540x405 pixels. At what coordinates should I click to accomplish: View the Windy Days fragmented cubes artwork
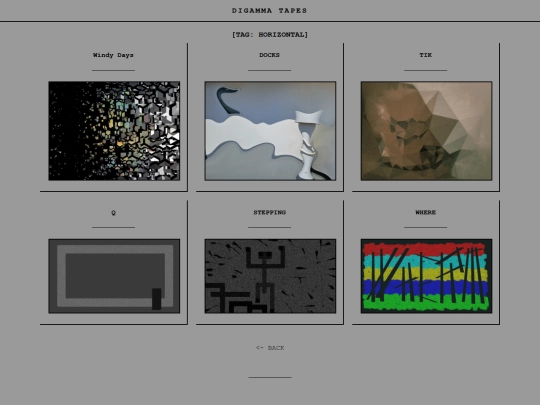pos(114,131)
